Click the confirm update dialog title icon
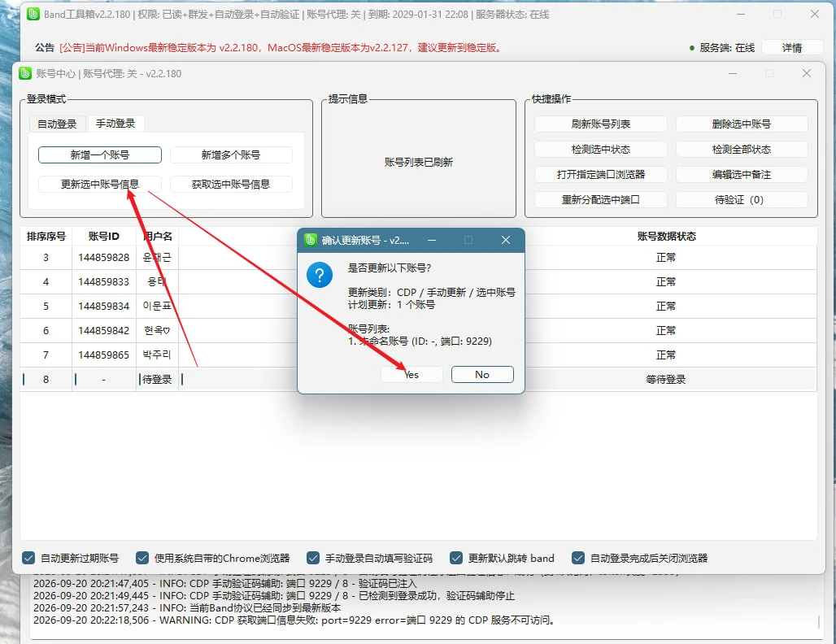 pyautogui.click(x=311, y=240)
